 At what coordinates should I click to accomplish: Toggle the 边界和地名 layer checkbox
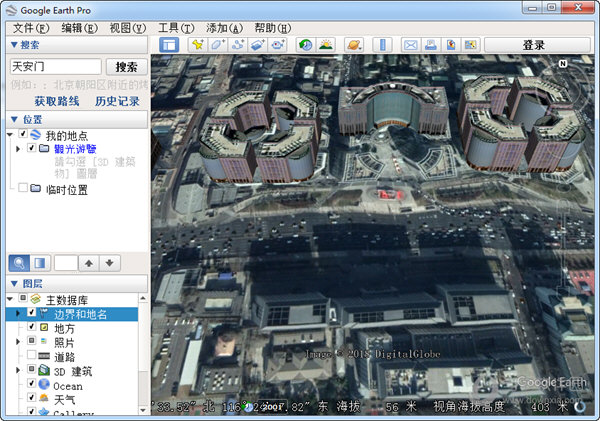tap(32, 313)
